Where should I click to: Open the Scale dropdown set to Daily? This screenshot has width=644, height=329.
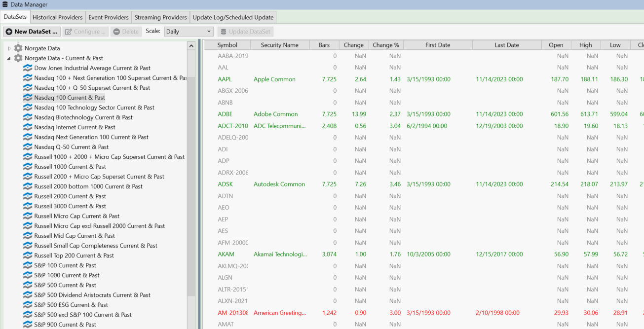pos(189,32)
